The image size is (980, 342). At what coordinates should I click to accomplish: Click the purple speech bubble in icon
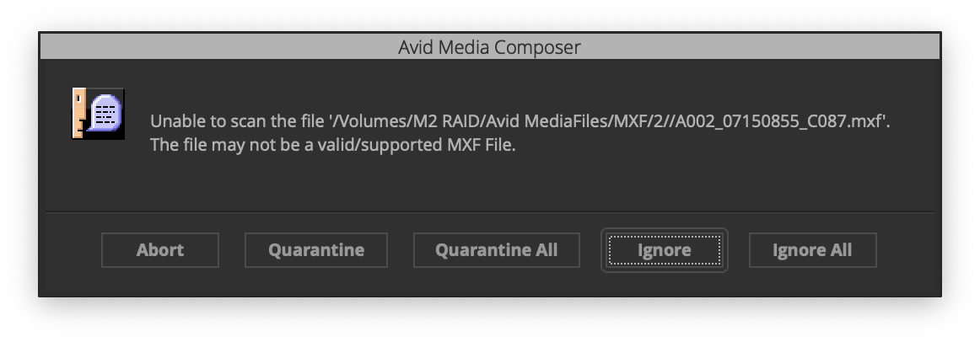pyautogui.click(x=105, y=112)
